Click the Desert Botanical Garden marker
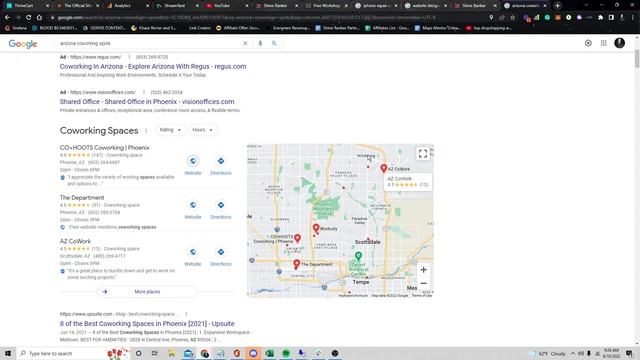 tap(358, 256)
